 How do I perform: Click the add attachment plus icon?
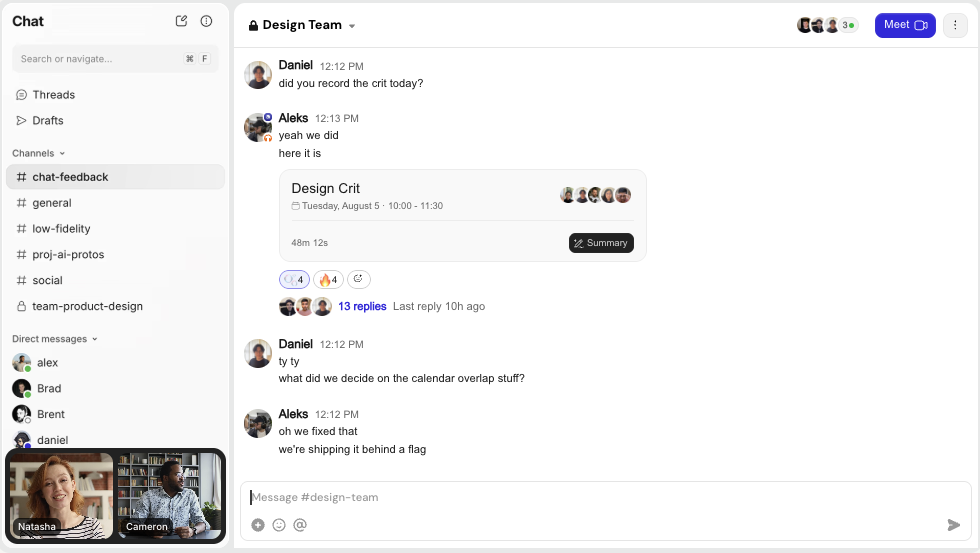[x=258, y=525]
